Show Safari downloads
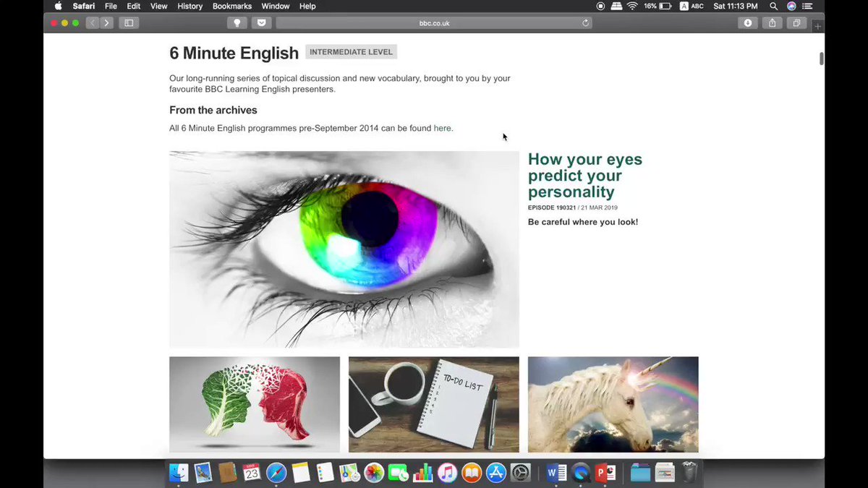 click(x=748, y=23)
